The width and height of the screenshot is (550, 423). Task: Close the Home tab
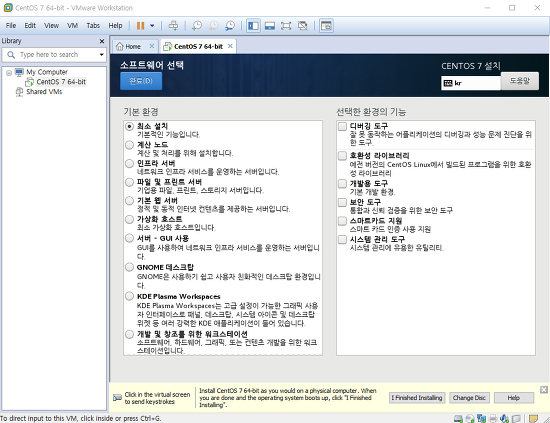pyautogui.click(x=152, y=46)
